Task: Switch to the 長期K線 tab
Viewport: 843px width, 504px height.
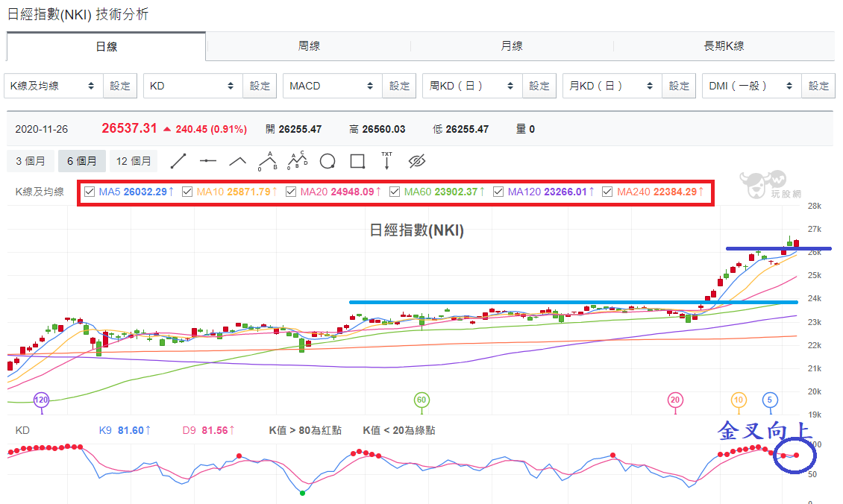Action: pyautogui.click(x=724, y=46)
